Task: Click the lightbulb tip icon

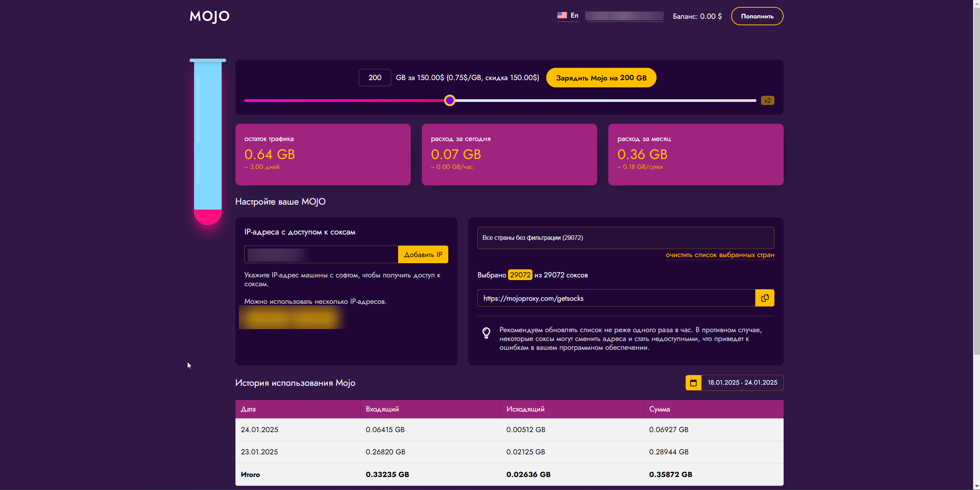Action: (486, 333)
